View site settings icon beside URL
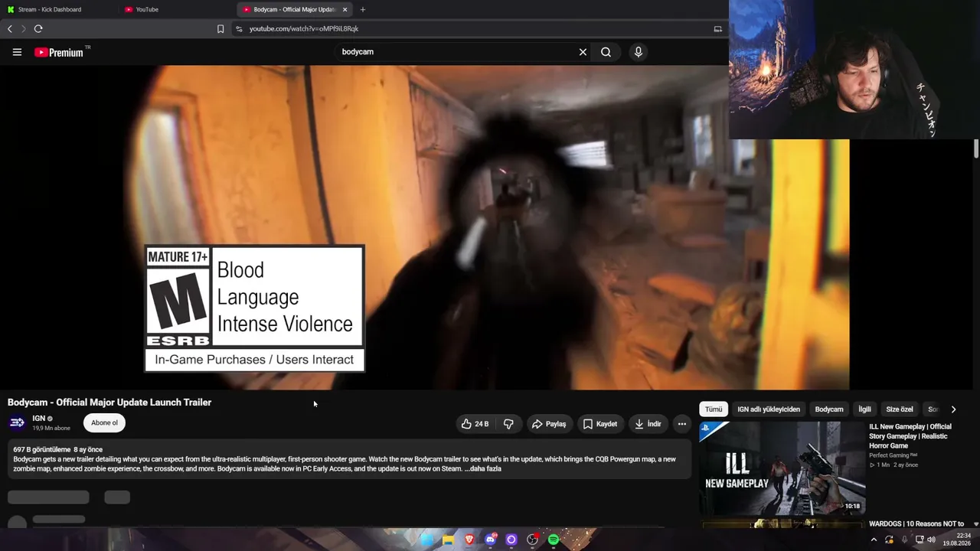980x551 pixels. pos(239,29)
